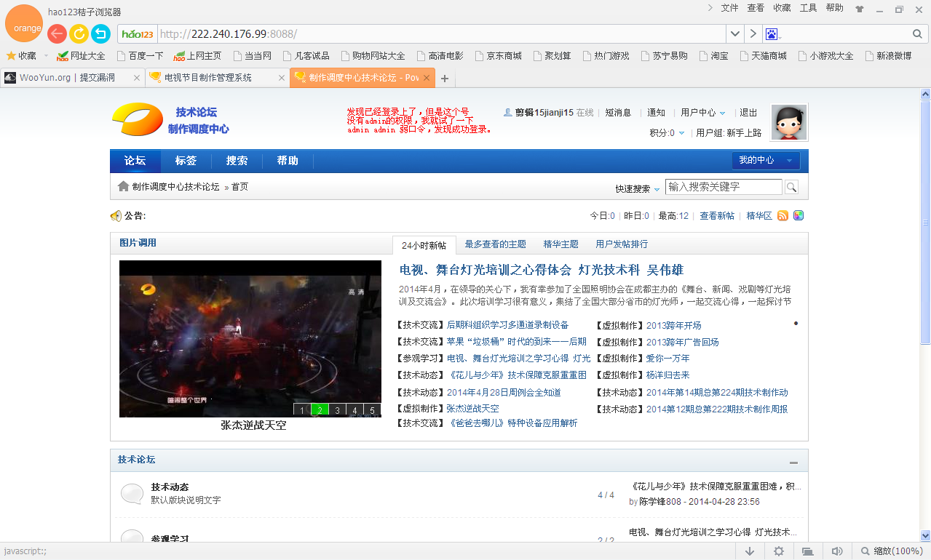
Task: Click the browser back arrow button
Action: pyautogui.click(x=57, y=33)
